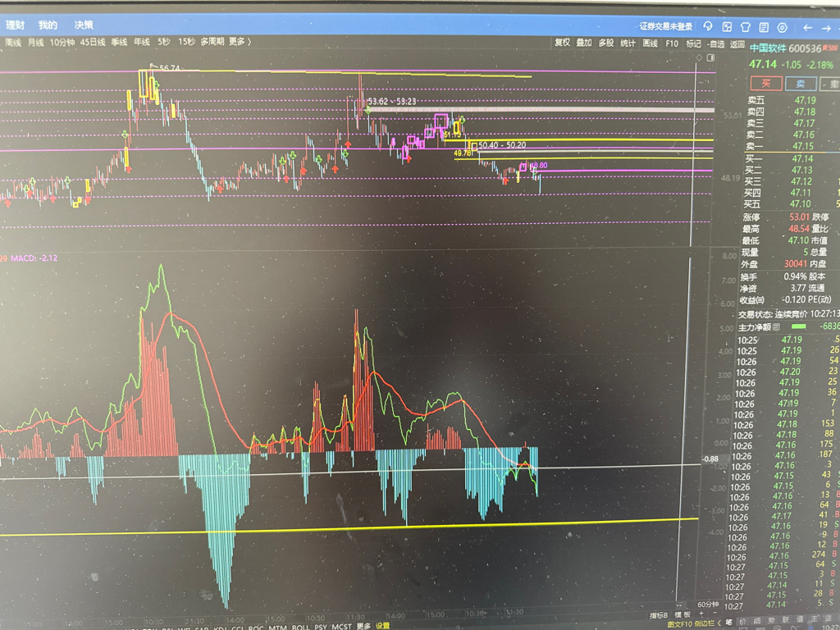Click the 撤 cancel order button
Viewport: 840px width, 630px height.
831,84
